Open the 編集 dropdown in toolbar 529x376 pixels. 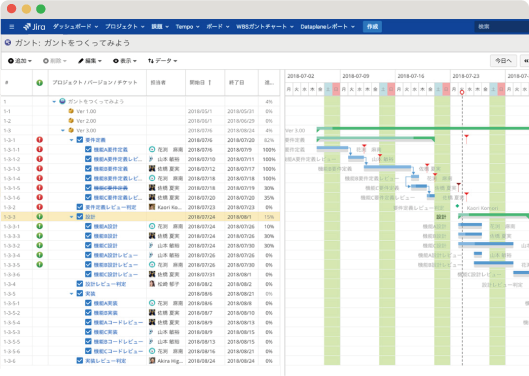[90, 61]
